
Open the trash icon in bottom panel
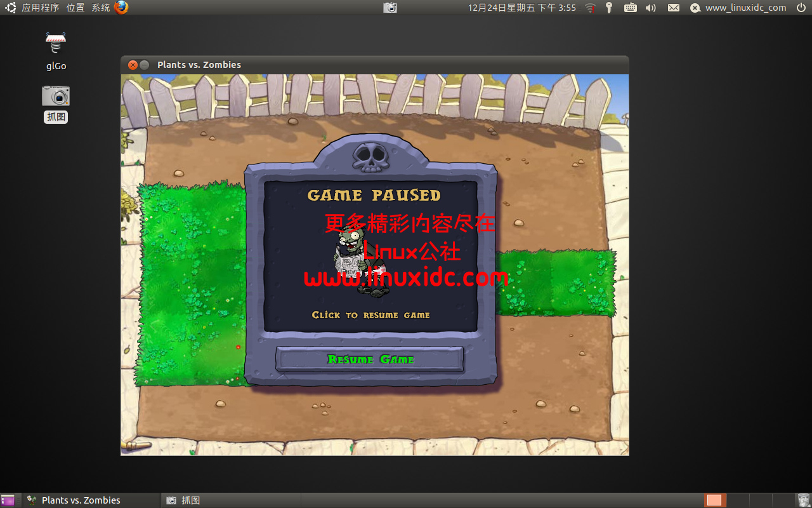pos(804,500)
